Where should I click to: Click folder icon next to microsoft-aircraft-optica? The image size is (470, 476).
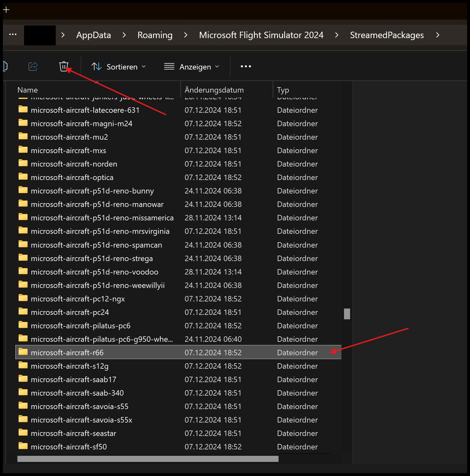click(23, 177)
